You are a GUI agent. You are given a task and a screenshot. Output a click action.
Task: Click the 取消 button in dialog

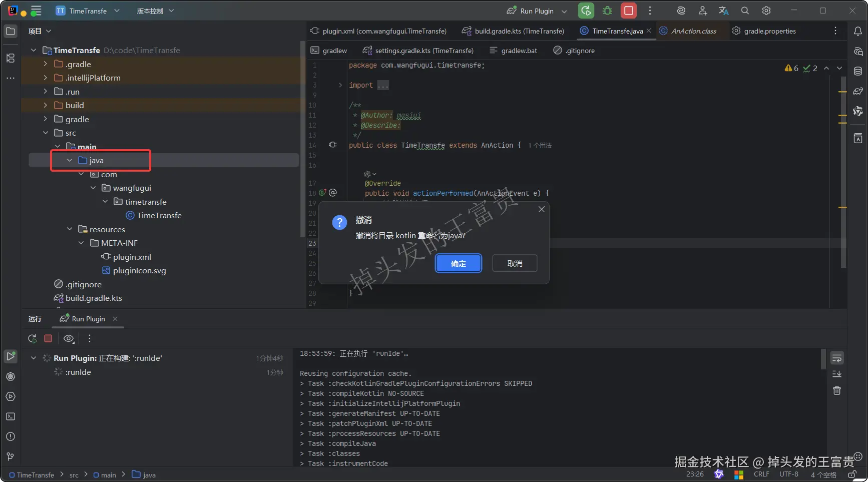515,263
